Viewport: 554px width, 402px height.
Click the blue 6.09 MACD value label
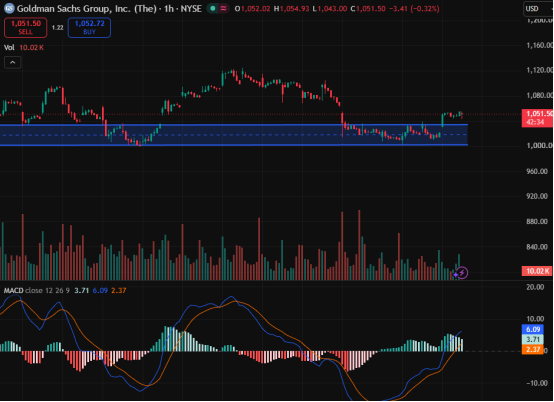(533, 329)
